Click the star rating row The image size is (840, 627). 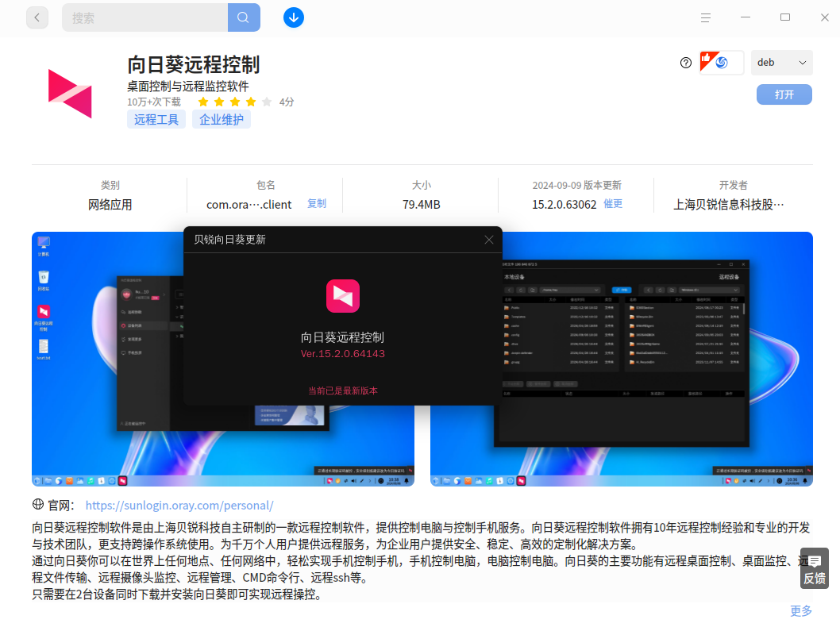tap(235, 102)
